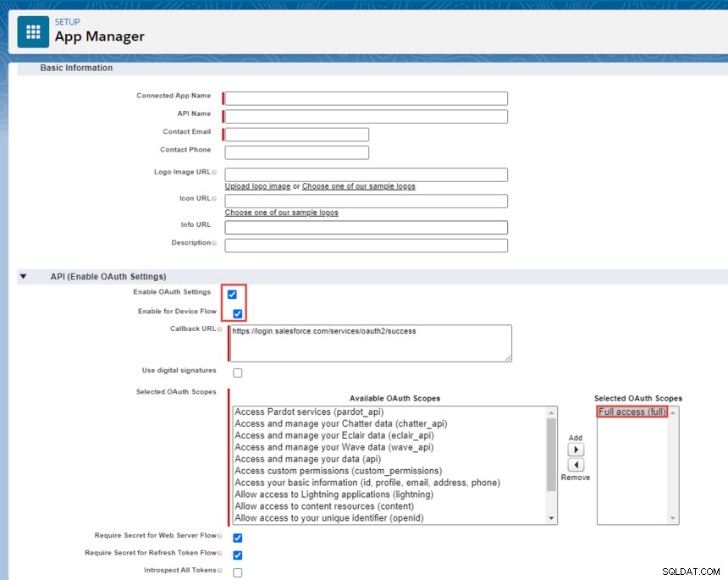Check Use digital signatures
This screenshot has height=580, width=728.
coord(238,373)
